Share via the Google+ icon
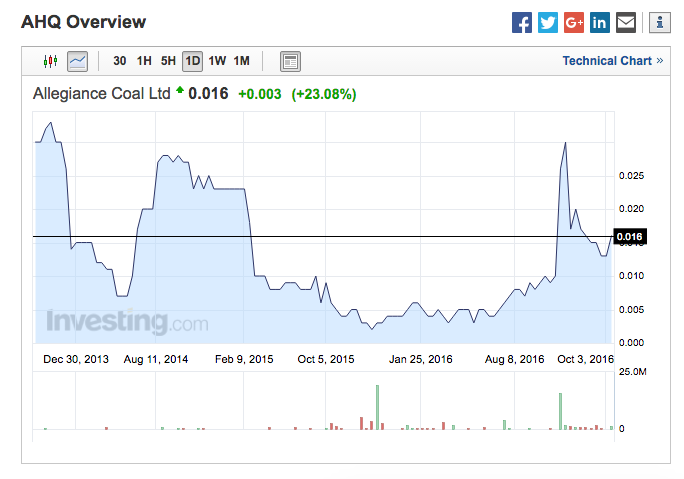The width and height of the screenshot is (684, 479). click(x=574, y=22)
